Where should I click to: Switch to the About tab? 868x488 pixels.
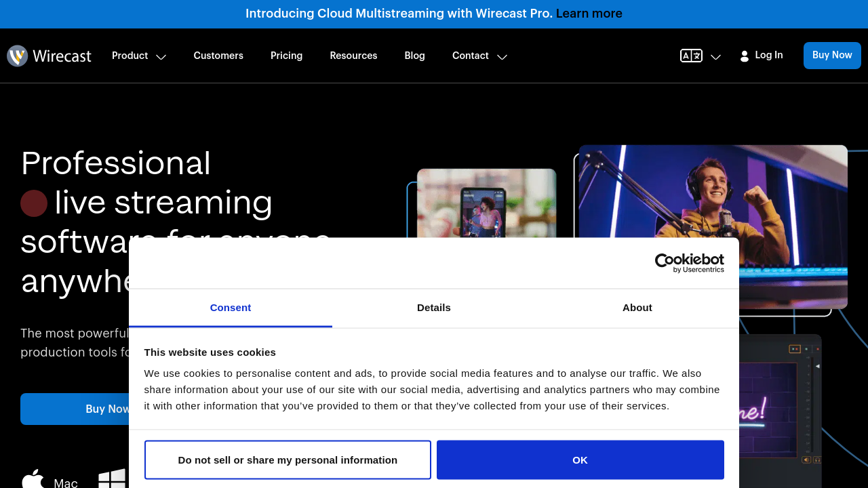point(637,308)
